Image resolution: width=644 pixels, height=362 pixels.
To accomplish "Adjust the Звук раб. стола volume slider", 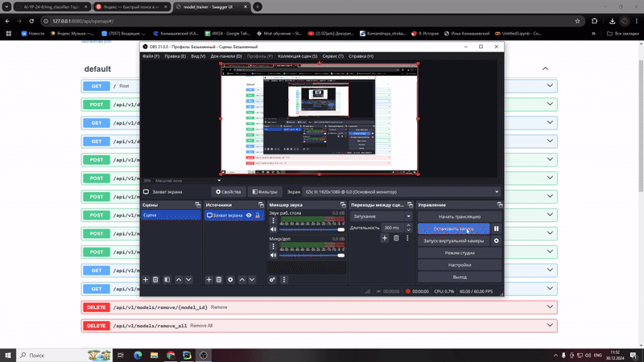I will [310, 229].
